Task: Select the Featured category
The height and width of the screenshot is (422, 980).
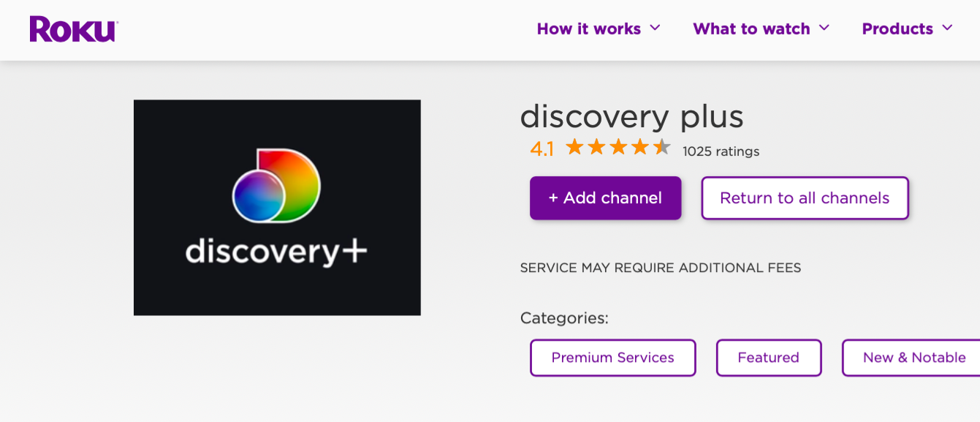Action: click(x=768, y=358)
